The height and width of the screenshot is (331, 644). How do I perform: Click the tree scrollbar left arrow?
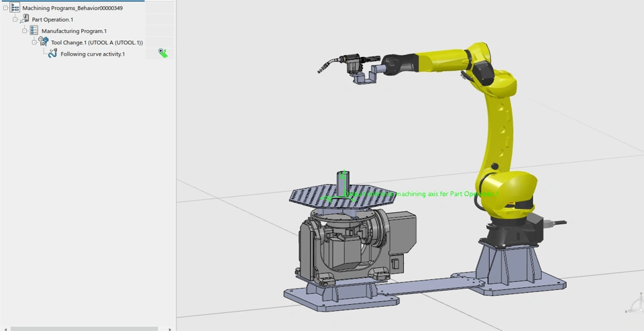[5, 329]
